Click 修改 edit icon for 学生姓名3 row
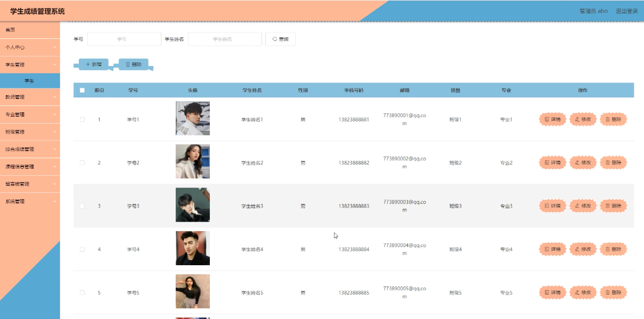The height and width of the screenshot is (319, 644). [x=577, y=206]
